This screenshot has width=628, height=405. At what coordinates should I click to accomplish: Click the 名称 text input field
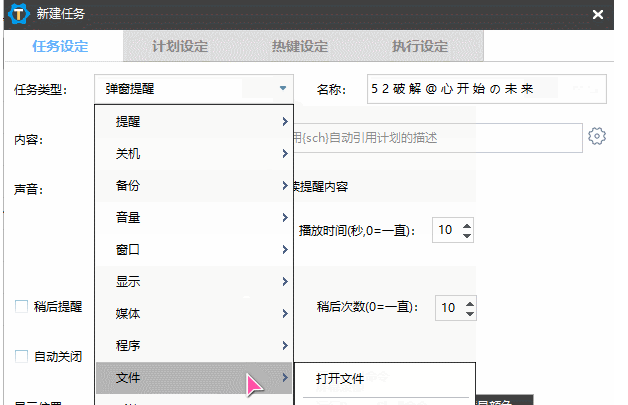[x=485, y=89]
